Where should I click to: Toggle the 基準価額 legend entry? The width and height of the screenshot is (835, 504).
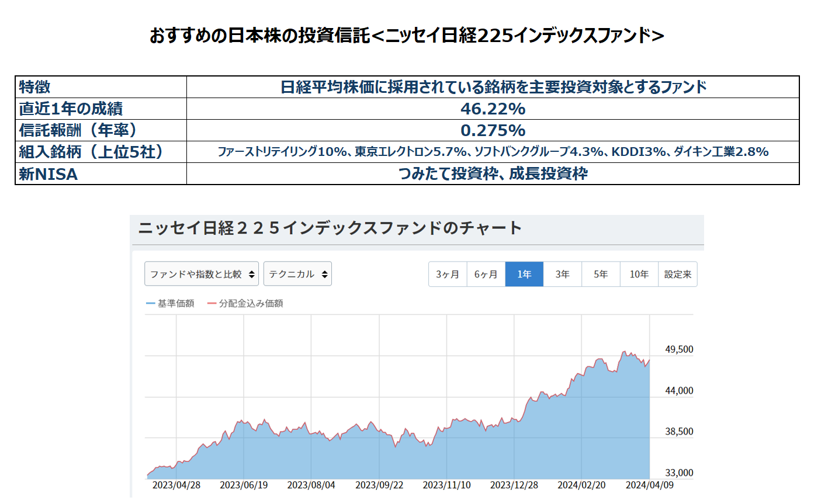tap(170, 304)
